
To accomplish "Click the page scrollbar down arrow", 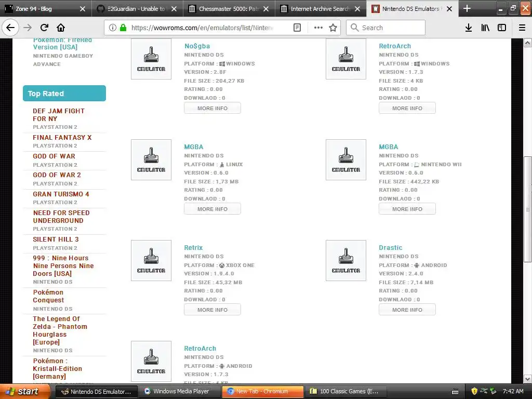I will (x=527, y=379).
